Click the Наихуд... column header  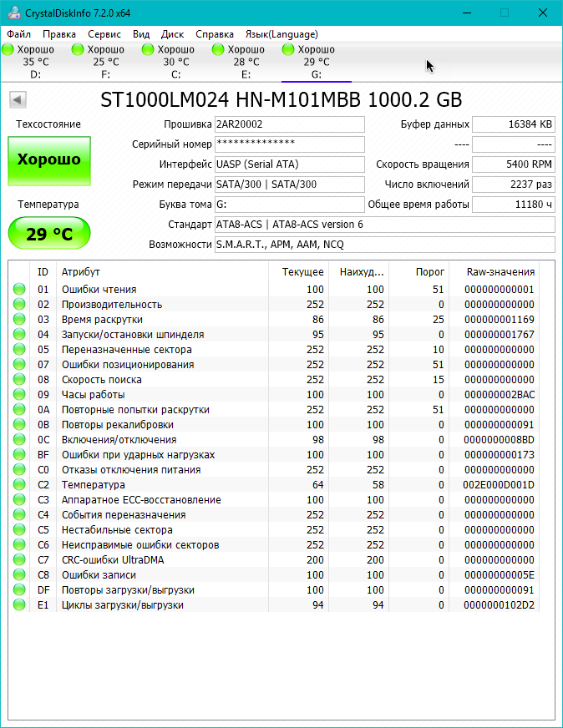coord(358,272)
